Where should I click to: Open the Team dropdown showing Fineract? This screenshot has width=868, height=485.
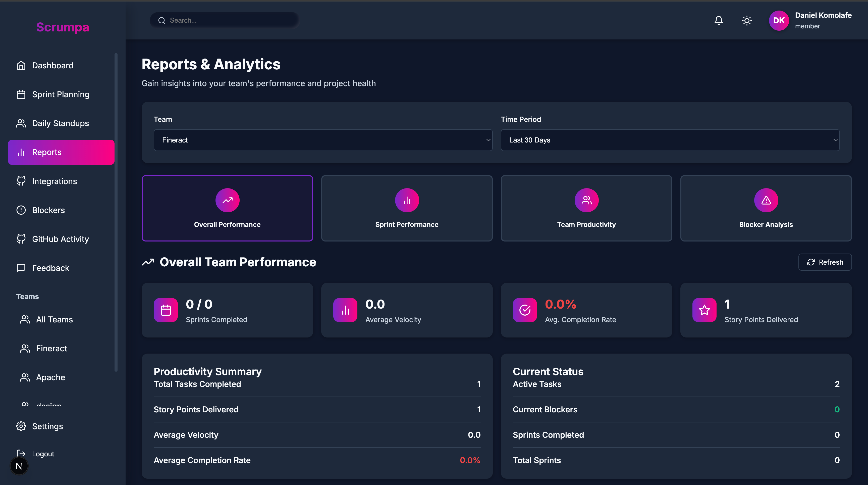pyautogui.click(x=323, y=140)
